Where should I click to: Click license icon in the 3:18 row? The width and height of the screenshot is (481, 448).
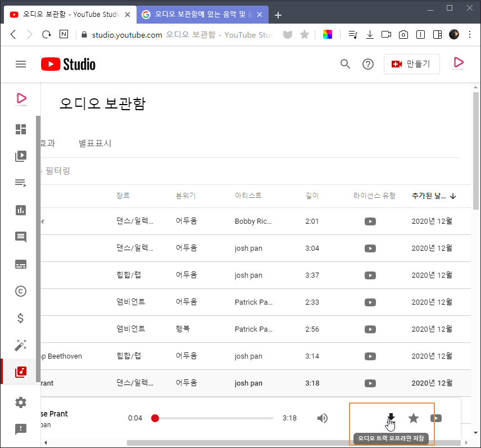click(x=370, y=383)
